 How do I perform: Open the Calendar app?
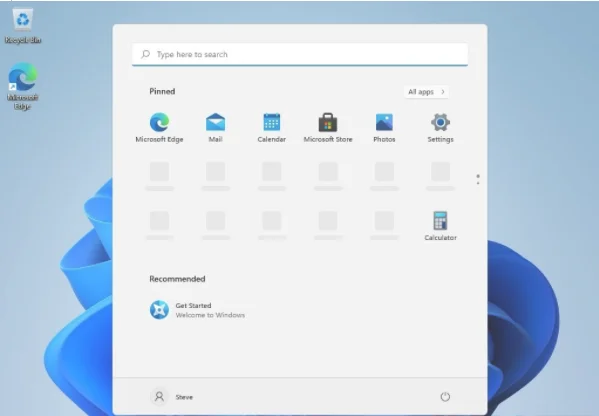(x=272, y=128)
